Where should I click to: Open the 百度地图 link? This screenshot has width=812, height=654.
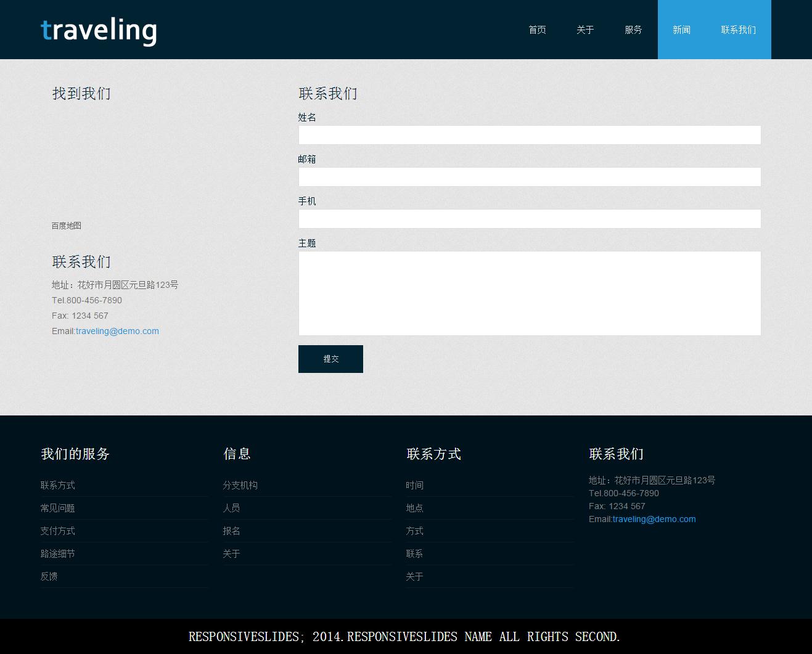pos(67,226)
